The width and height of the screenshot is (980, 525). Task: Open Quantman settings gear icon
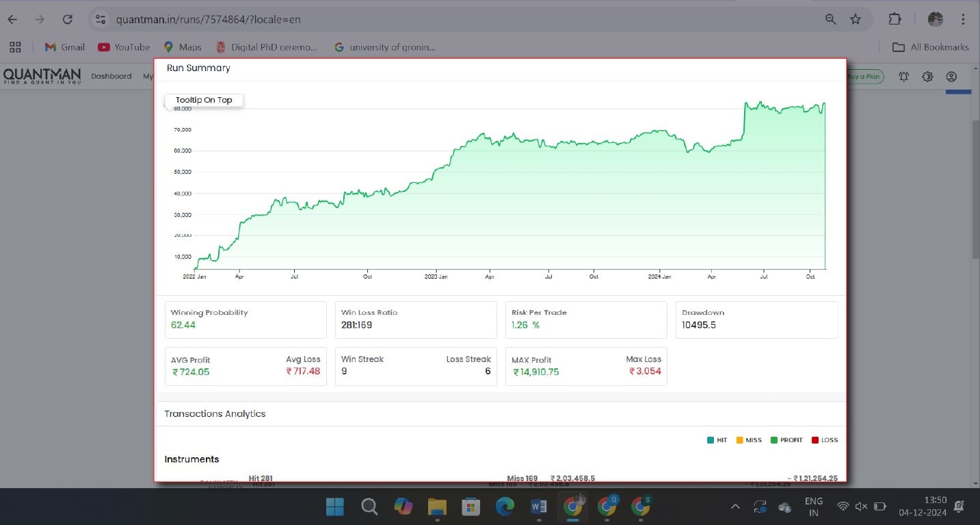point(927,76)
